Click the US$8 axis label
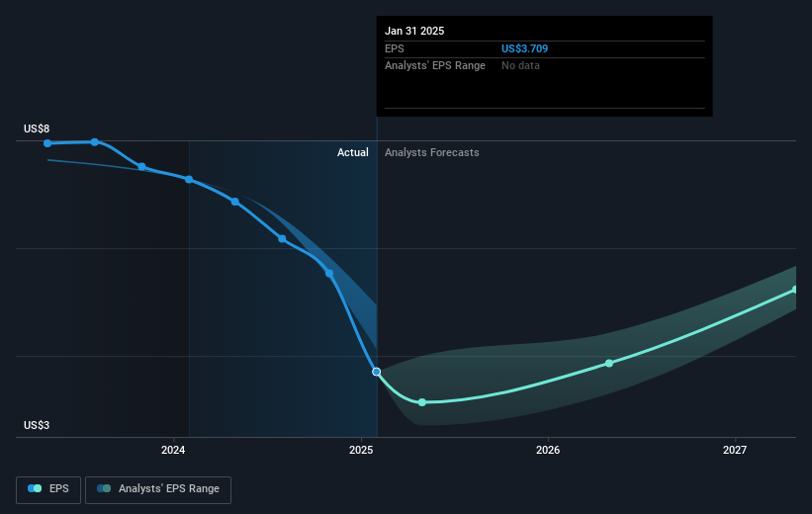Screen dimensions: 812x514 37,128
